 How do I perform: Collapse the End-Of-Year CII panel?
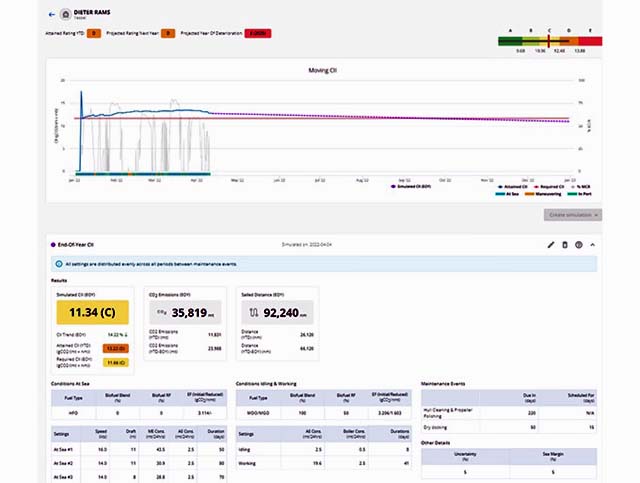(x=592, y=244)
